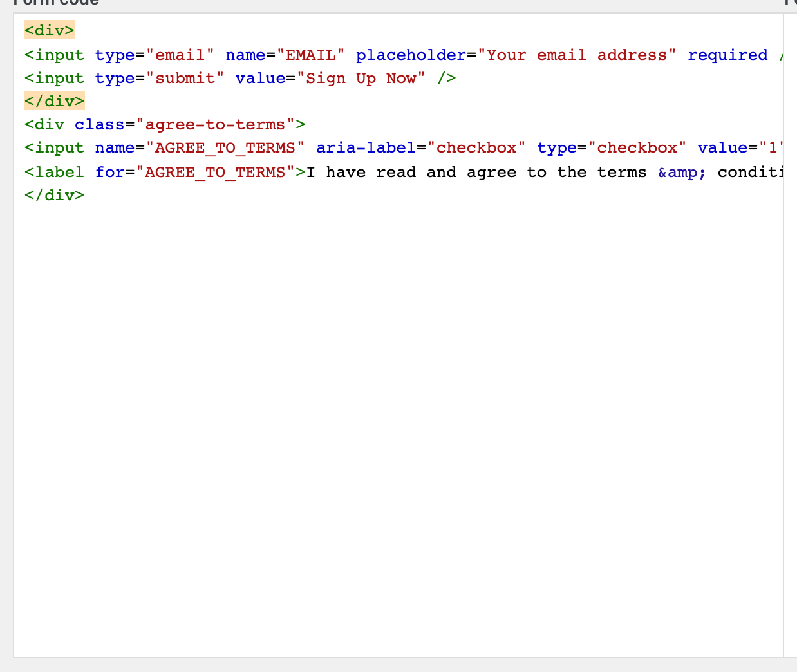Click the opening <div> tag on first line
Screen dimensions: 797x672
point(50,30)
